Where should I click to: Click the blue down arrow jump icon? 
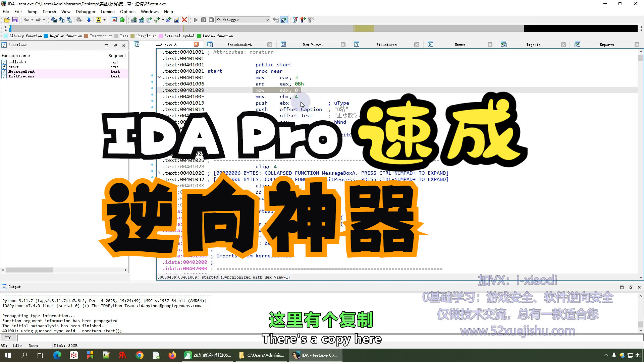point(89,20)
